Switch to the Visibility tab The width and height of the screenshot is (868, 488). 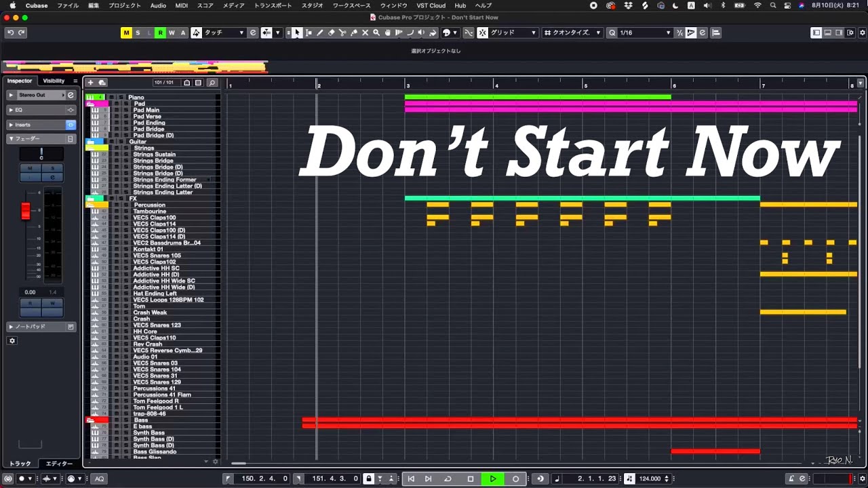pyautogui.click(x=54, y=81)
